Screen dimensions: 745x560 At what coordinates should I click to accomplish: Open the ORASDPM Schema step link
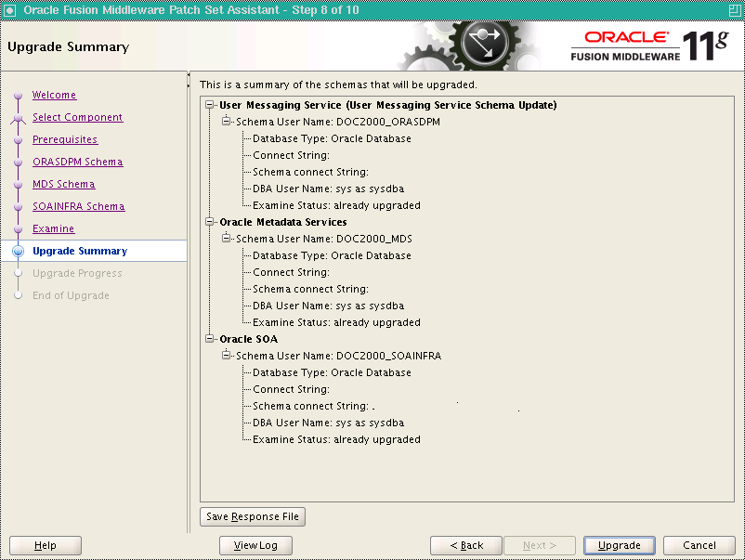[78, 162]
